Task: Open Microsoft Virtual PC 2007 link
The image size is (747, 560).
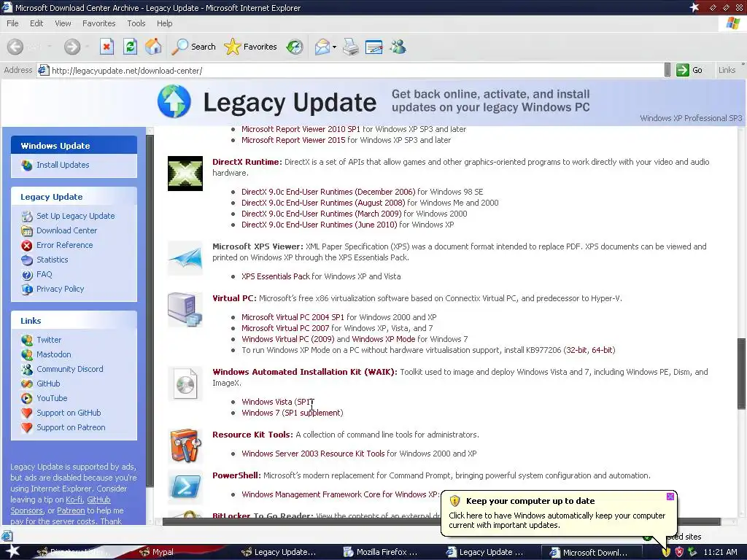Action: click(285, 328)
